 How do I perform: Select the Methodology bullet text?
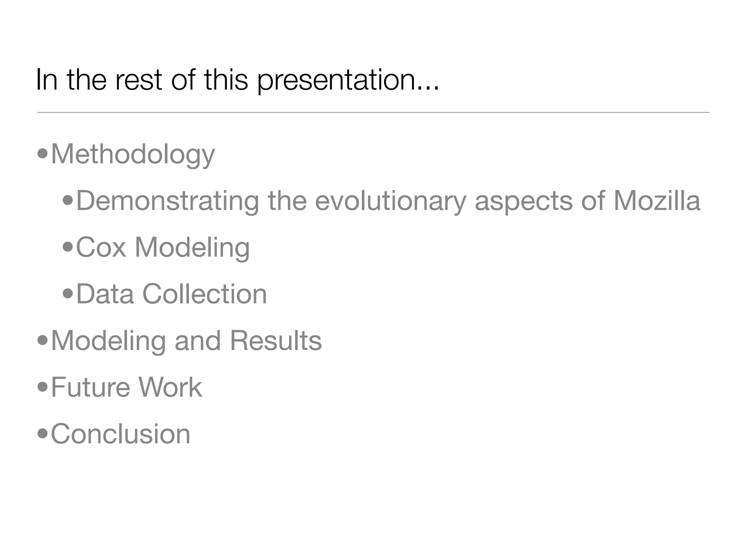click(133, 155)
